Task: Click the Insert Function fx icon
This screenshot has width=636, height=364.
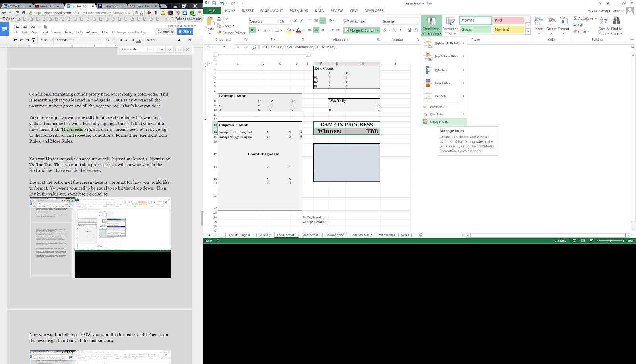Action: click(254, 47)
